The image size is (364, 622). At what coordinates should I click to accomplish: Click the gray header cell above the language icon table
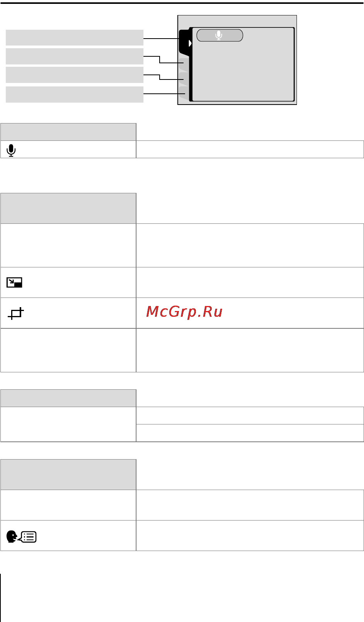pos(68,475)
